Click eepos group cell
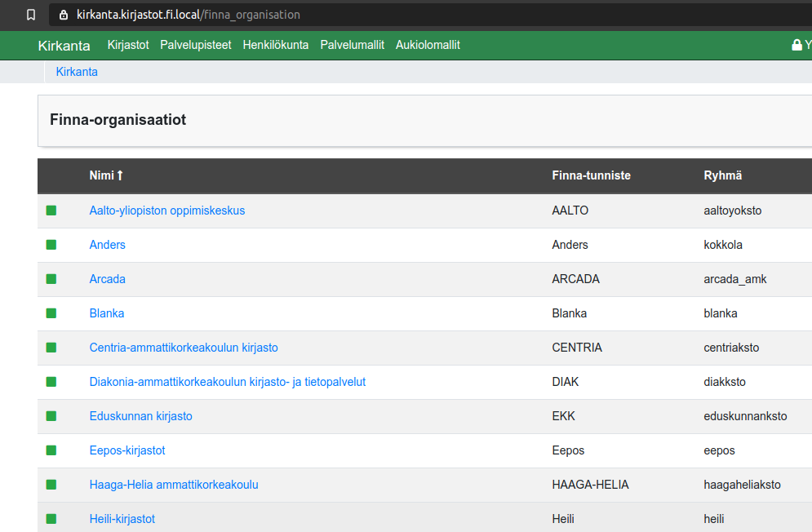The width and height of the screenshot is (812, 532). coord(719,450)
